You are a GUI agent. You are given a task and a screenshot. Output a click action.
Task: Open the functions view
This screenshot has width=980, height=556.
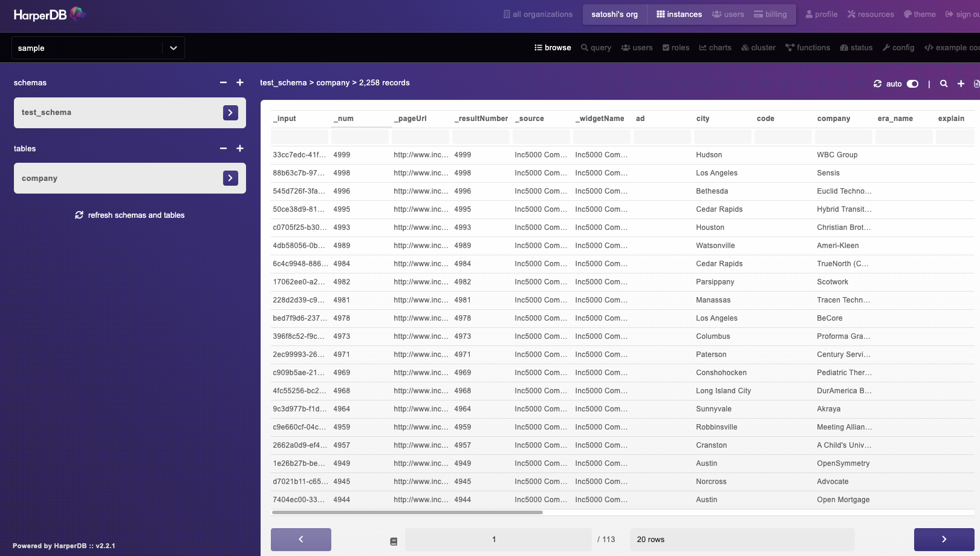click(x=808, y=48)
